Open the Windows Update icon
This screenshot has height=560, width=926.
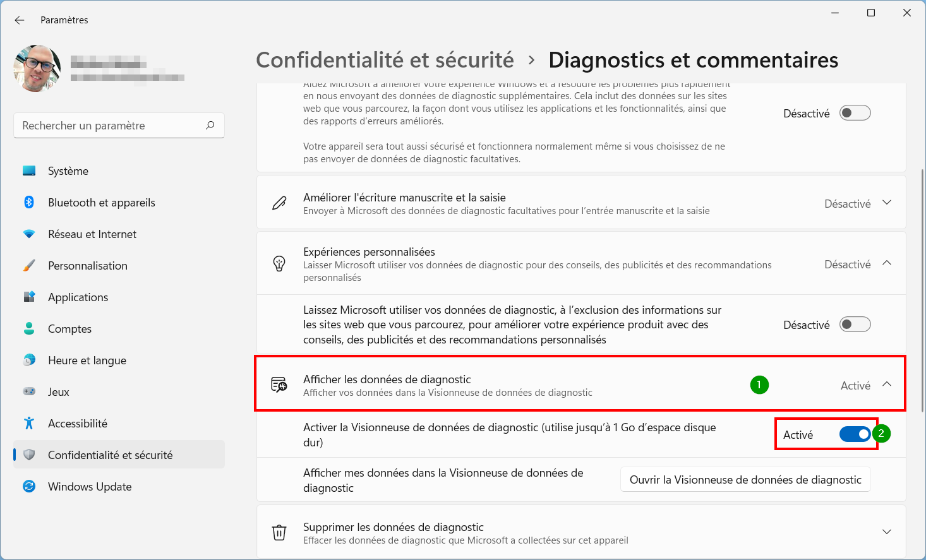(29, 486)
